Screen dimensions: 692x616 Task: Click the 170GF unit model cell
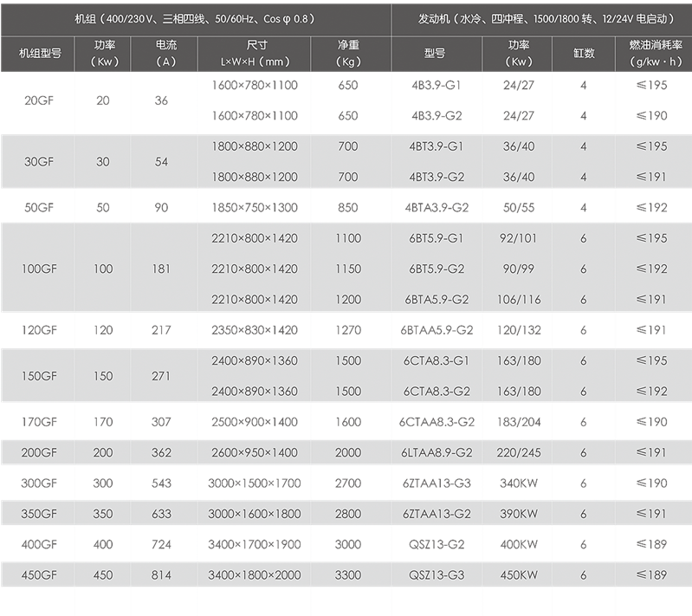tap(39, 422)
